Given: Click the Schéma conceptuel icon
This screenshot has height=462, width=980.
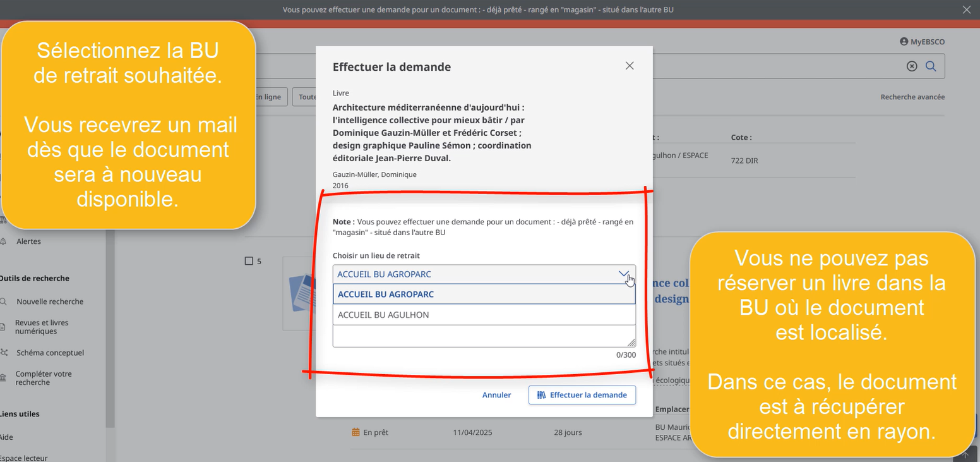Looking at the screenshot, I should pyautogui.click(x=4, y=353).
